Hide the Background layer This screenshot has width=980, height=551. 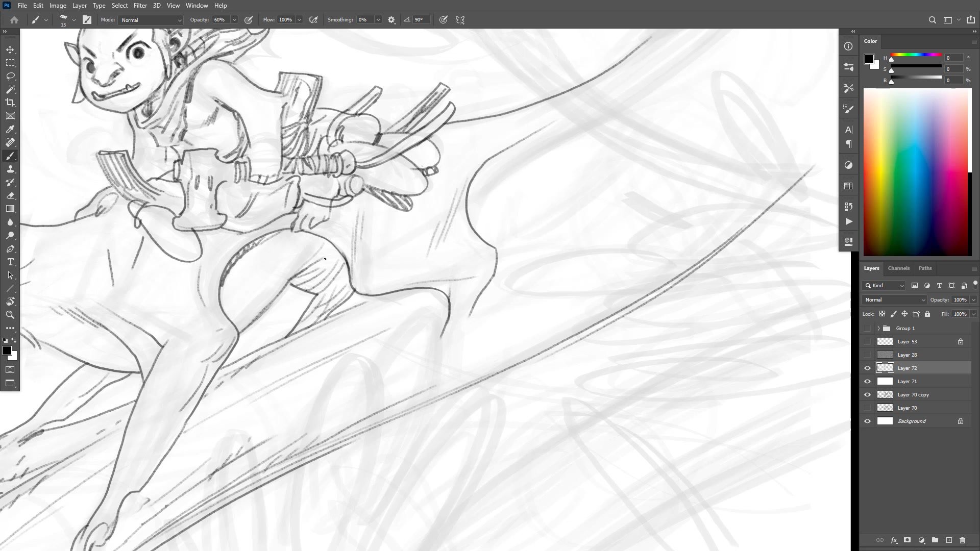pos(867,421)
